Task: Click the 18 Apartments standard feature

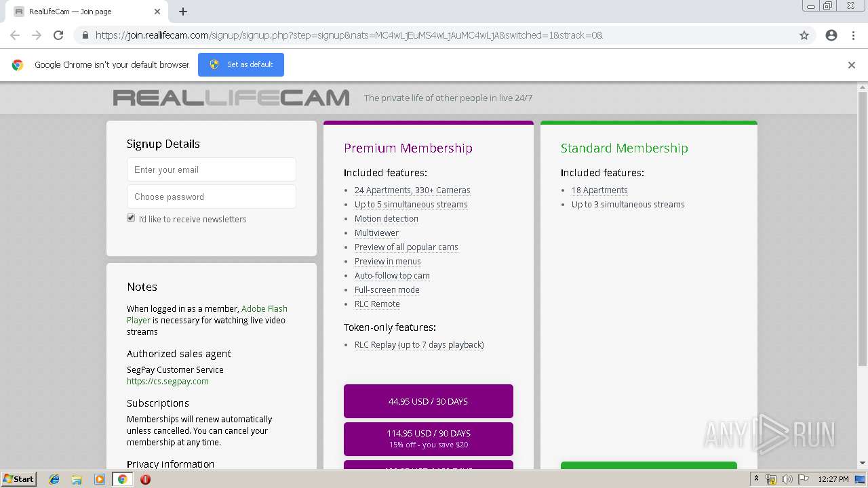Action: [599, 190]
